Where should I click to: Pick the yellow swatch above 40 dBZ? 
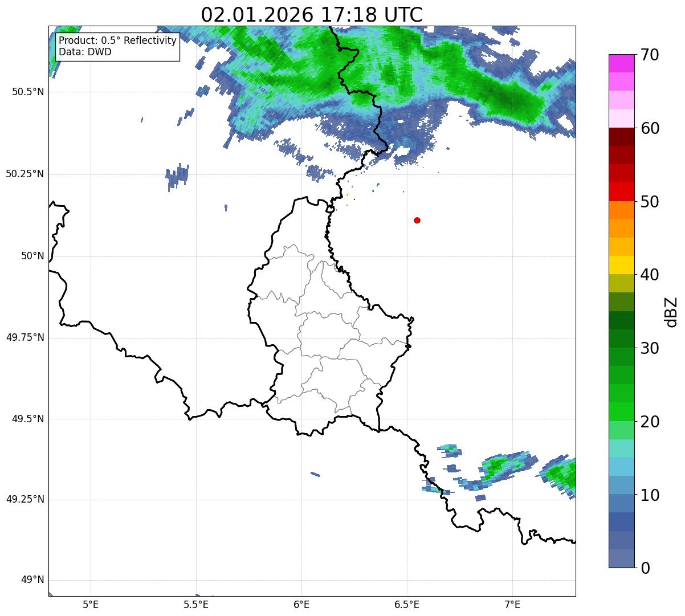621,265
